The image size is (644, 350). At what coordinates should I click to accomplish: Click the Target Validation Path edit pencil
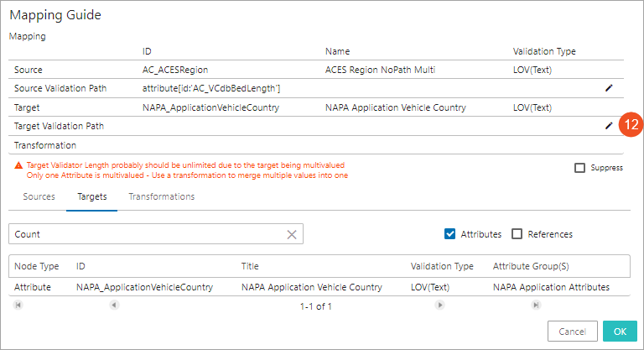pyautogui.click(x=609, y=126)
